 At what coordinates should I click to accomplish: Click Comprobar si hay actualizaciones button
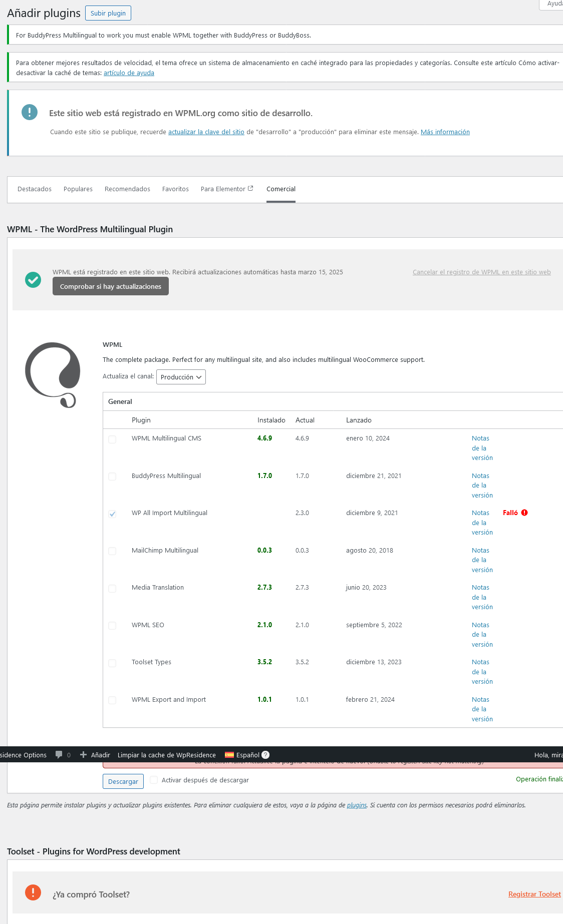pyautogui.click(x=111, y=286)
